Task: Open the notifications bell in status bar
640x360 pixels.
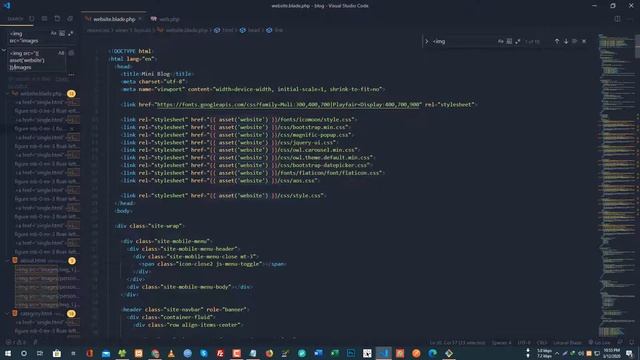Action: (x=631, y=342)
